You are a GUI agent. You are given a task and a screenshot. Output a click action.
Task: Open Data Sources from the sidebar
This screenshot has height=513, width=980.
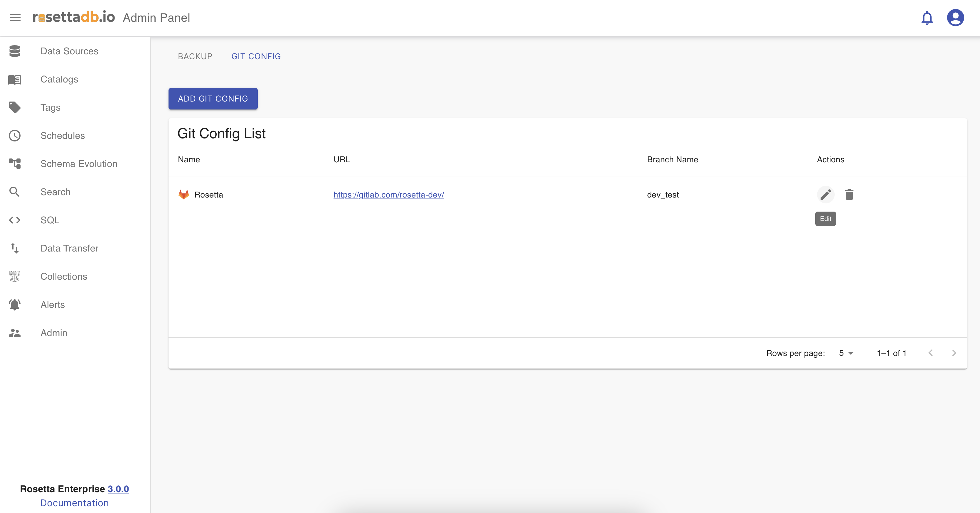point(69,51)
